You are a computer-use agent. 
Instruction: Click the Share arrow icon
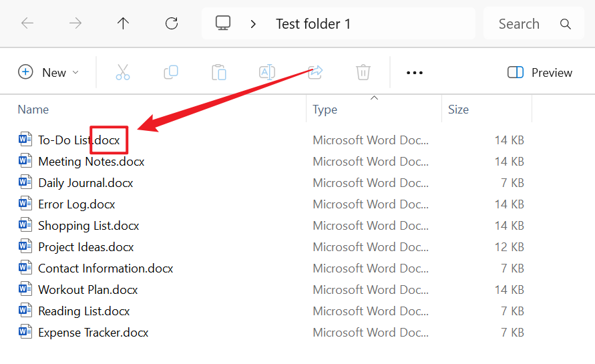click(x=315, y=72)
